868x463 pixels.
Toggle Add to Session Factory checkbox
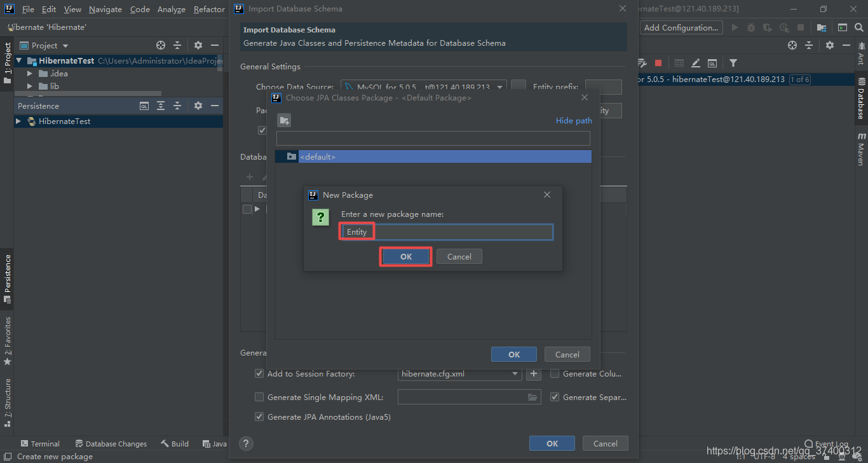pos(259,373)
